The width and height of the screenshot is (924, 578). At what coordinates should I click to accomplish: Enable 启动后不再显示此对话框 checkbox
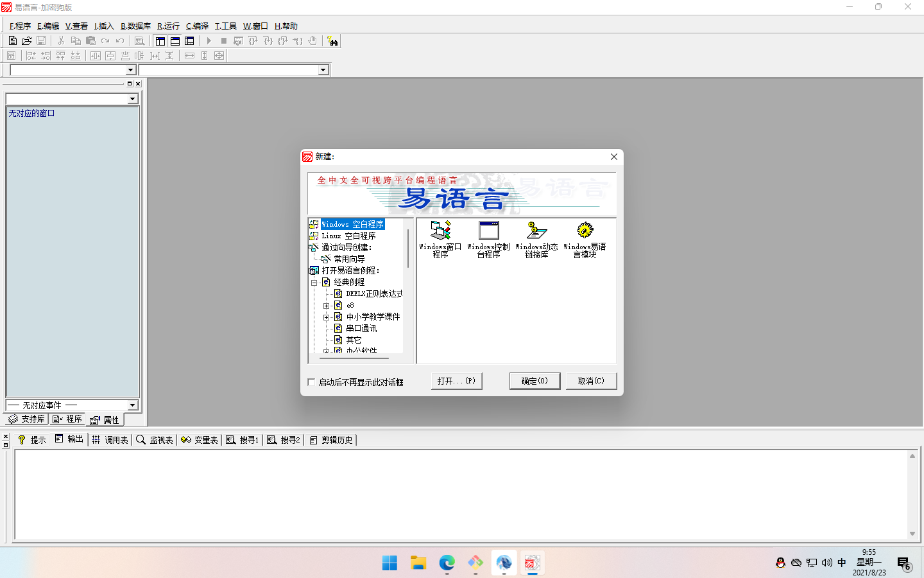pyautogui.click(x=311, y=382)
